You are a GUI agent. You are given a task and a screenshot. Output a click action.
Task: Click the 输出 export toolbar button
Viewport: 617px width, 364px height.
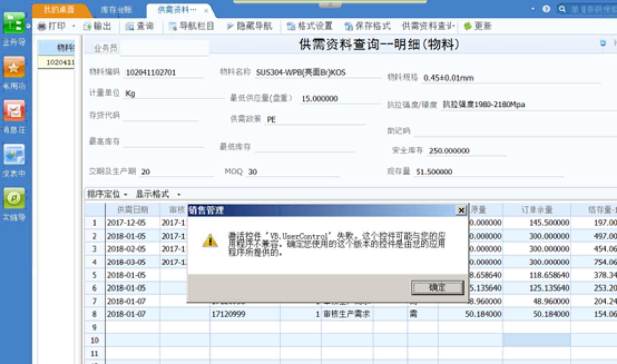click(97, 26)
